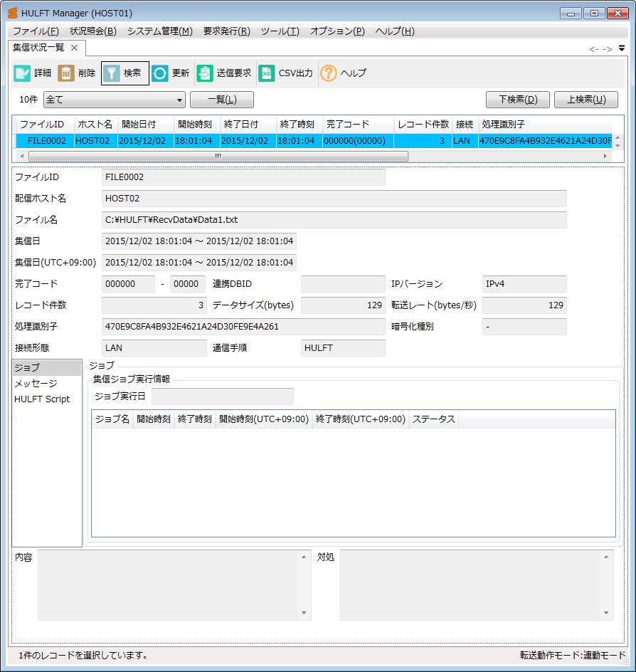Click the 上検索(U) button
Image resolution: width=636 pixels, height=672 pixels.
click(x=586, y=100)
